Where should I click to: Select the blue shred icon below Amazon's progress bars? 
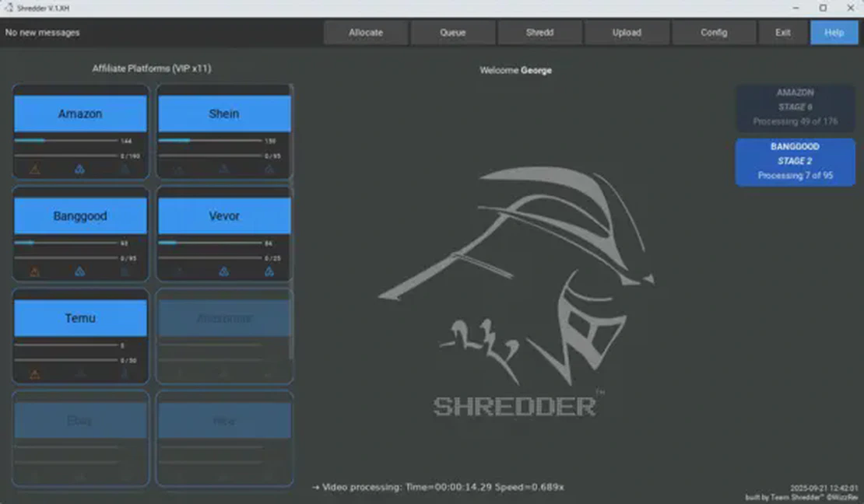tap(80, 170)
